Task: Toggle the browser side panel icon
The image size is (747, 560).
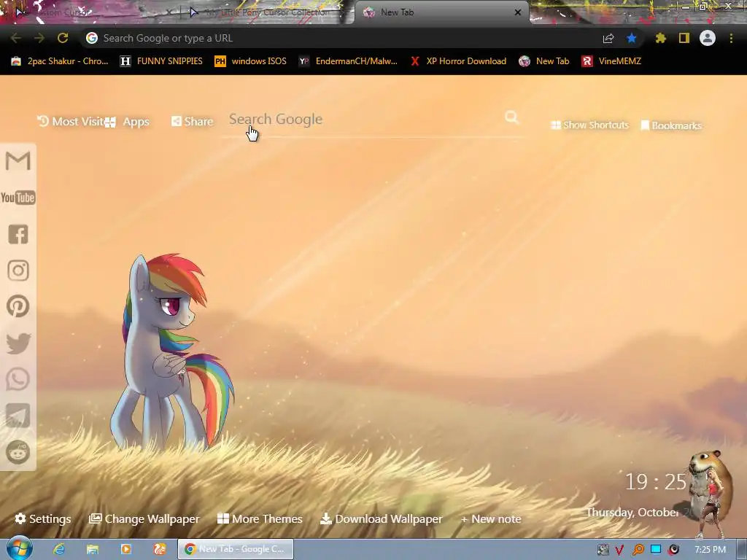Action: click(x=684, y=38)
